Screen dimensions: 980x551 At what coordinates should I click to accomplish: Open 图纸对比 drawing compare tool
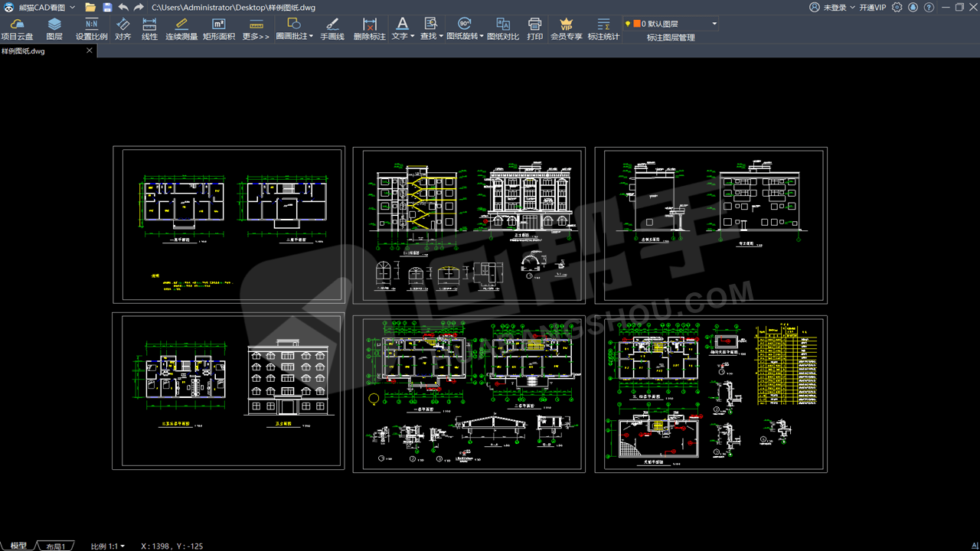[x=503, y=29]
